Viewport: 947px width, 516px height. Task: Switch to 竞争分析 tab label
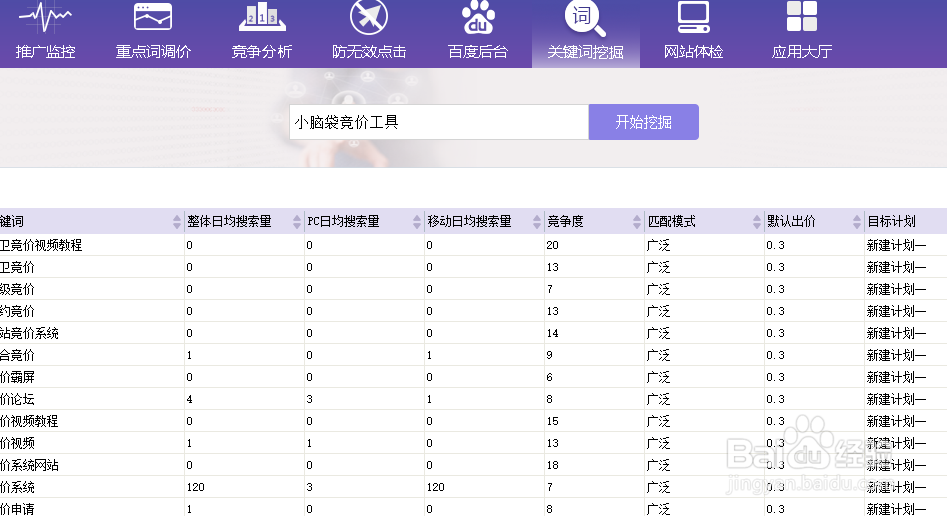(262, 52)
